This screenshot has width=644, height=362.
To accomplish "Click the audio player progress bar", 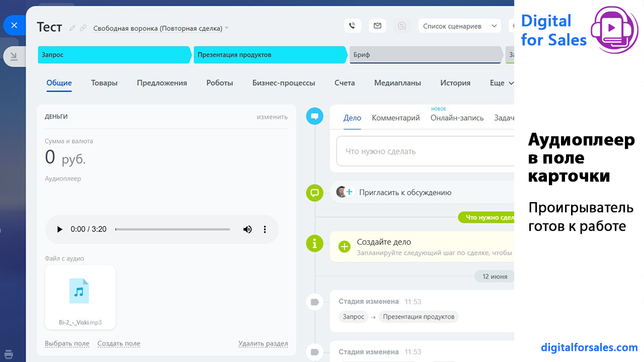I will click(172, 229).
